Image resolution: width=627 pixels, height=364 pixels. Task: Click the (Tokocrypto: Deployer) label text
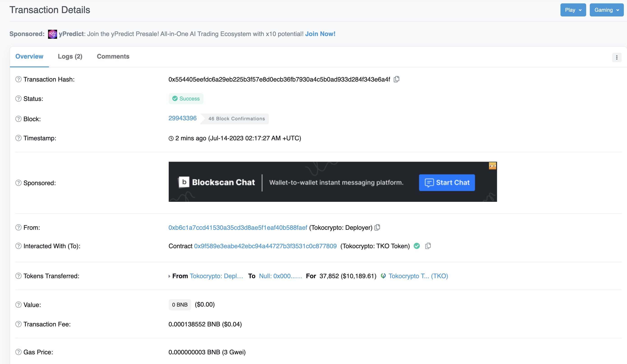[x=341, y=227]
